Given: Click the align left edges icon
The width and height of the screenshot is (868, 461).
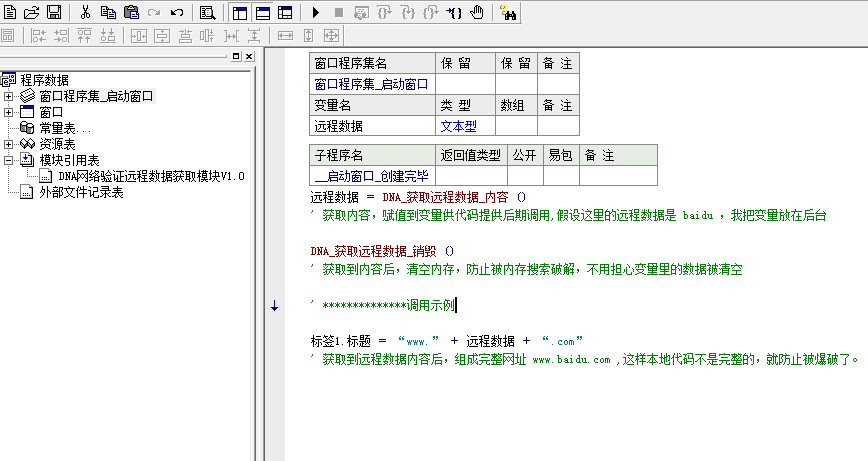Looking at the screenshot, I should pos(38,36).
